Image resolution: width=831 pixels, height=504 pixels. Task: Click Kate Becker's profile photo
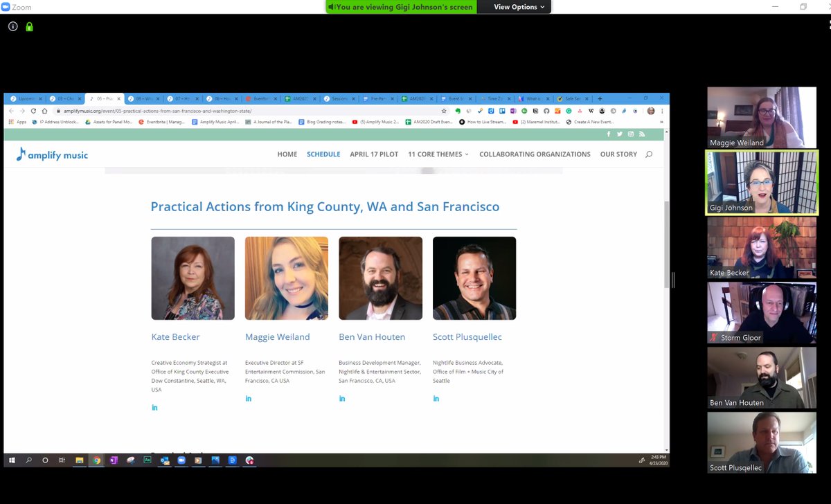click(193, 278)
